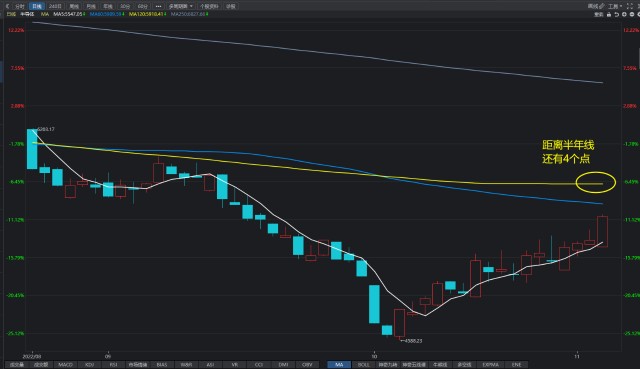Switch to the 月线 monthly chart

[x=91, y=6]
